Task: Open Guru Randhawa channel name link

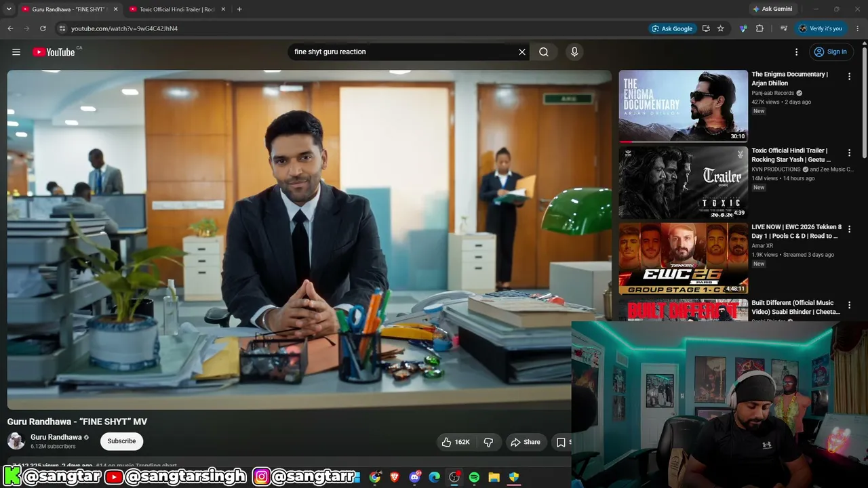Action: 56,437
